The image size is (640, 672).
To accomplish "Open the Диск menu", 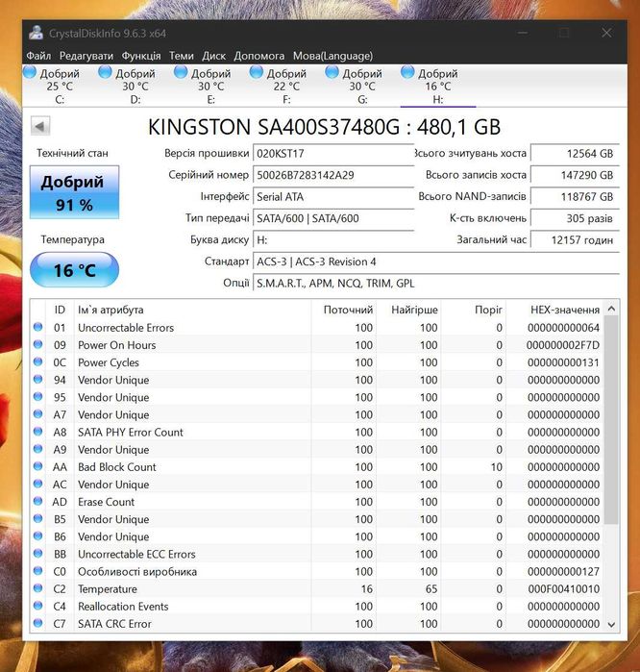I will point(213,56).
